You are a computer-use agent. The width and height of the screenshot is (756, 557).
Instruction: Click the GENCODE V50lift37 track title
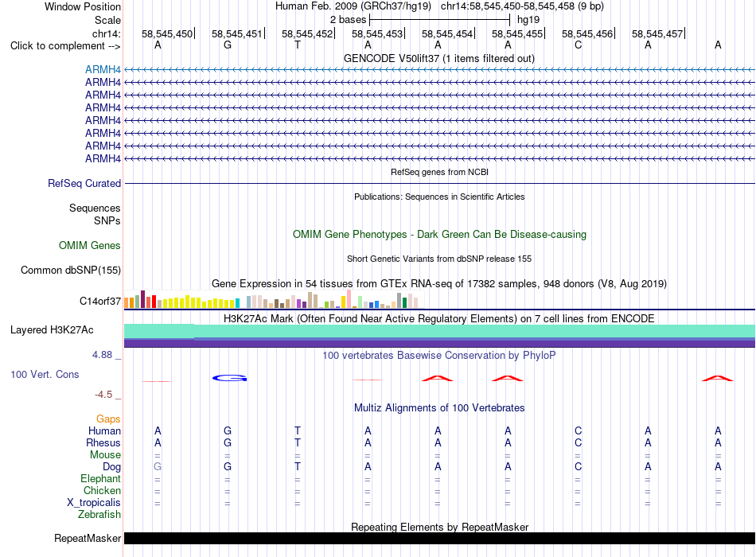coord(439,58)
